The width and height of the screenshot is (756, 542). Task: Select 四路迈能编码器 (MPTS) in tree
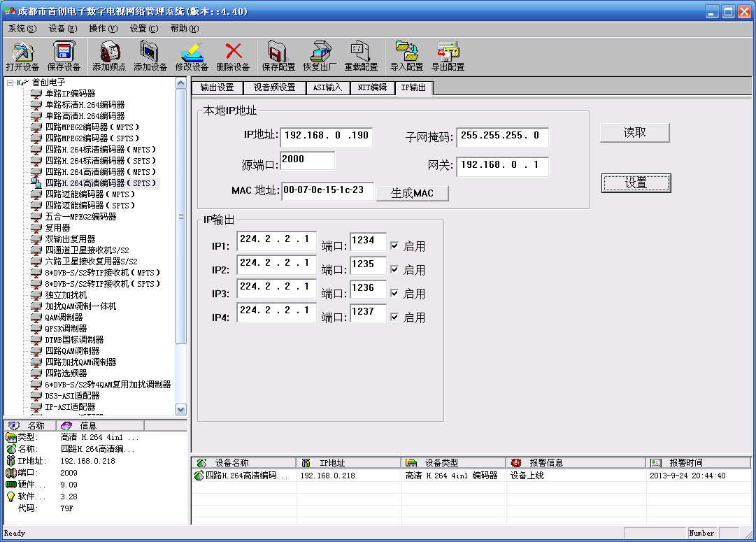(x=90, y=194)
